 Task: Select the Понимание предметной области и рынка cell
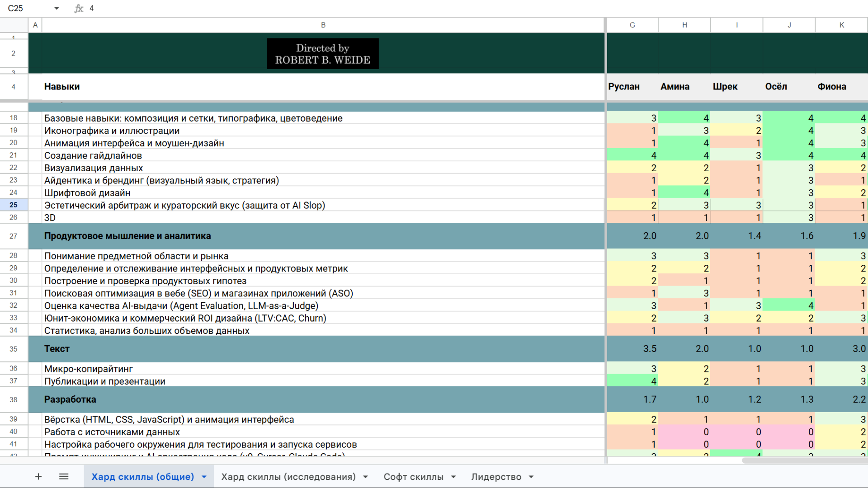coord(323,256)
